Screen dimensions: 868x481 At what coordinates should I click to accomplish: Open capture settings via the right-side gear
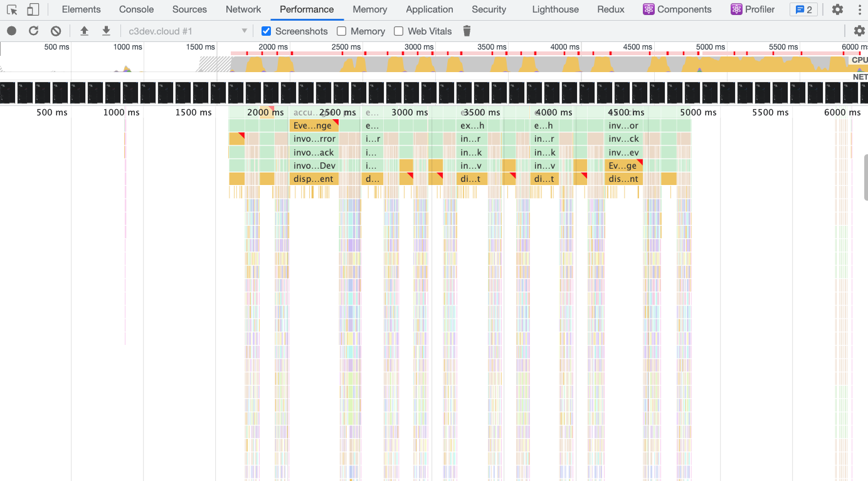(858, 31)
